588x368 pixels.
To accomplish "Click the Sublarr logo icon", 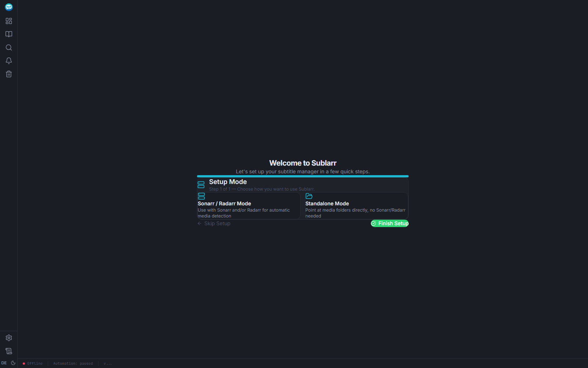I will [x=9, y=7].
